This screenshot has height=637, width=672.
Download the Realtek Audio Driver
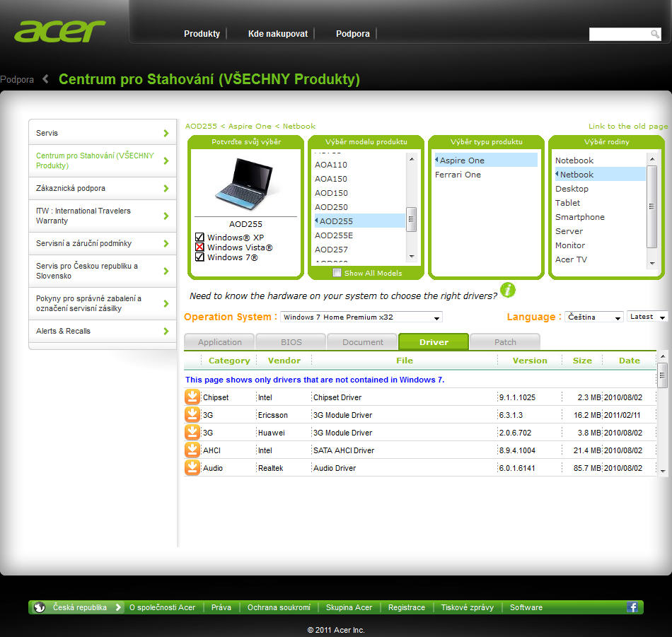pyautogui.click(x=192, y=467)
